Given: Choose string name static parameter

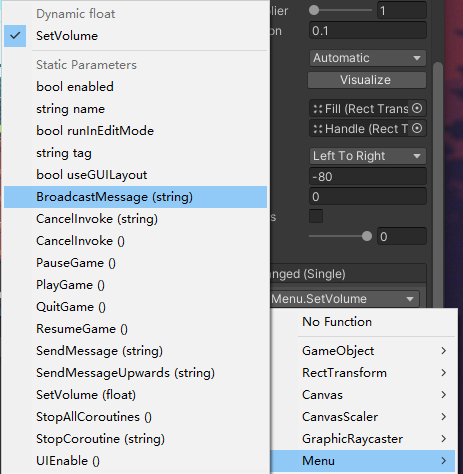Looking at the screenshot, I should (x=135, y=109).
